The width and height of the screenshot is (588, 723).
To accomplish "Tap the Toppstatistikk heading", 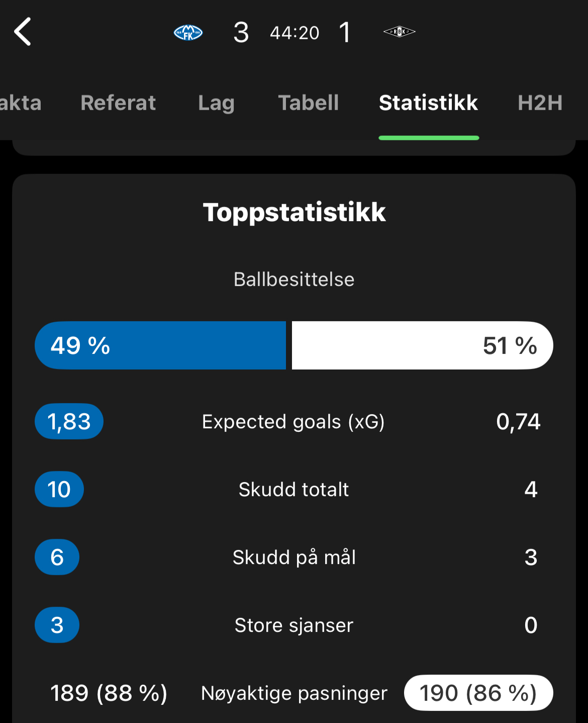I will point(294,212).
